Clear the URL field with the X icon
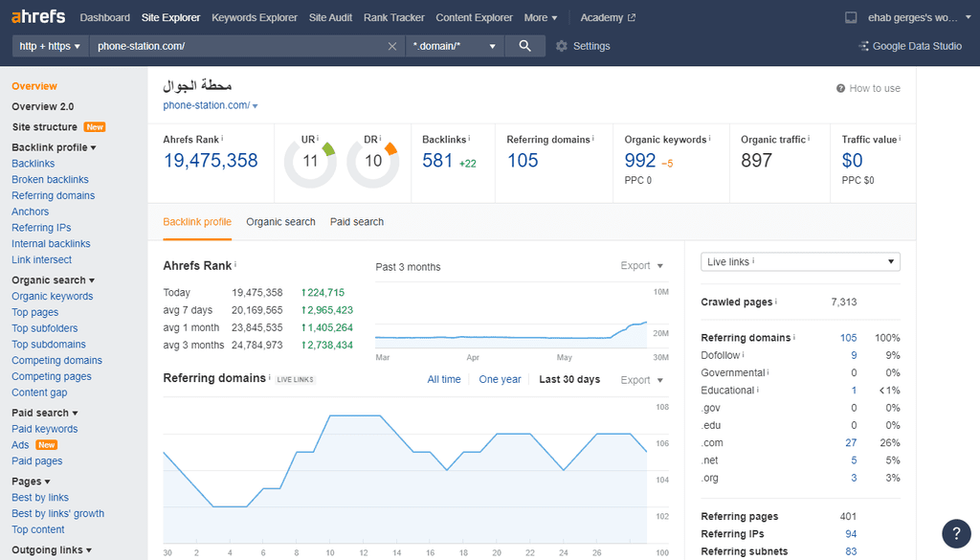 tap(391, 46)
